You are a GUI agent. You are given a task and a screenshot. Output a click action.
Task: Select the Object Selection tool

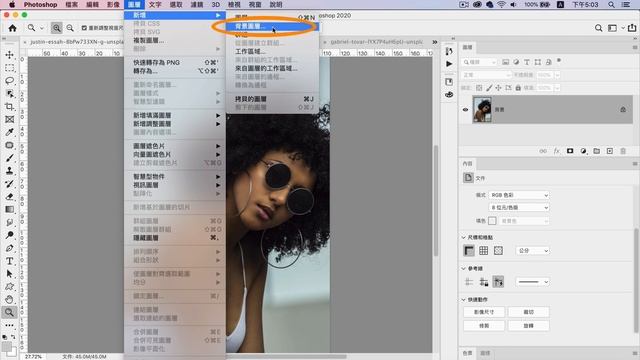(x=9, y=93)
